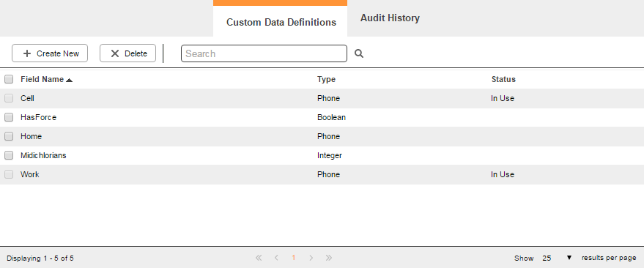Viewport: 644px width, 268px height.
Task: Click the Create New button
Action: coord(50,53)
